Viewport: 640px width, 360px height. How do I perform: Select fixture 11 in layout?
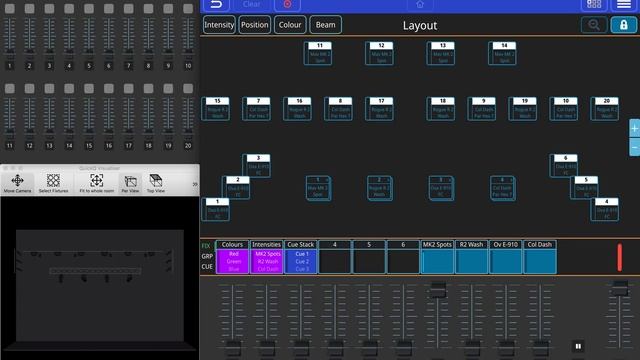point(318,53)
